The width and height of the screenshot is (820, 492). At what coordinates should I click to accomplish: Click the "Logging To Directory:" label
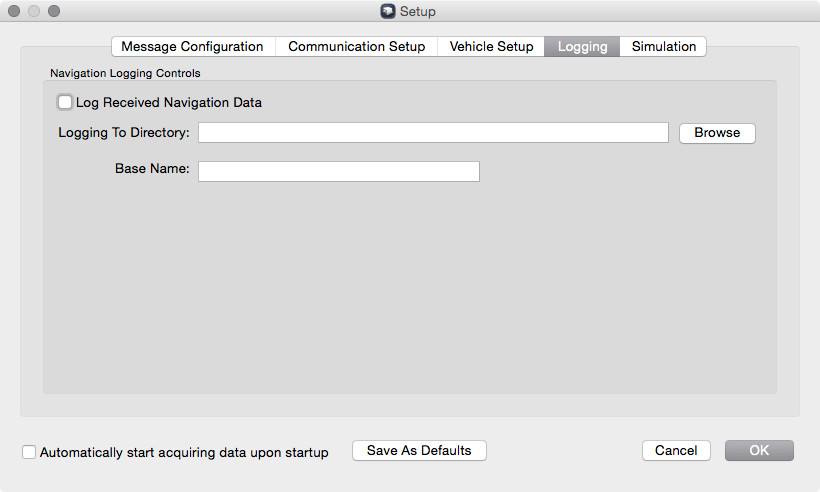(124, 133)
